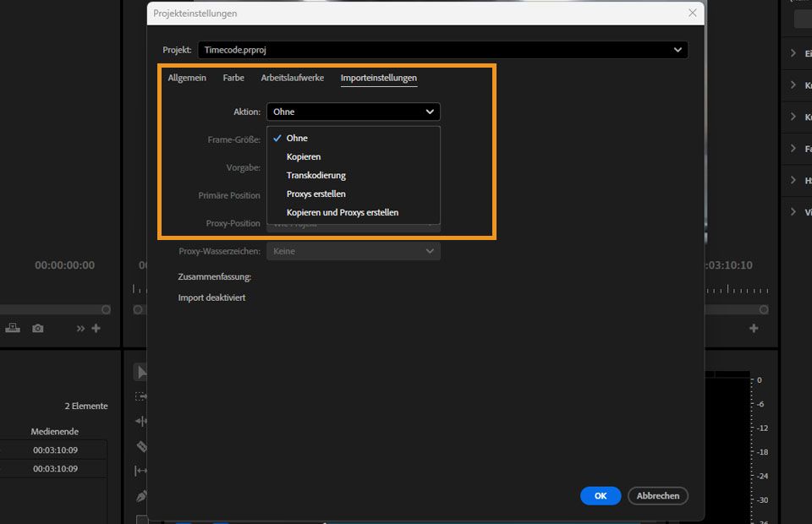Open the Farbe tab
Viewport: 812px width, 524px height.
pos(233,78)
